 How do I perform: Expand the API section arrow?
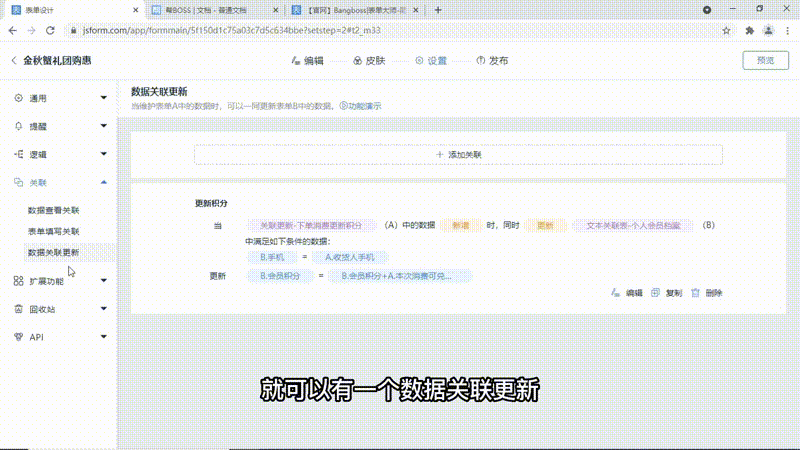[x=104, y=337]
